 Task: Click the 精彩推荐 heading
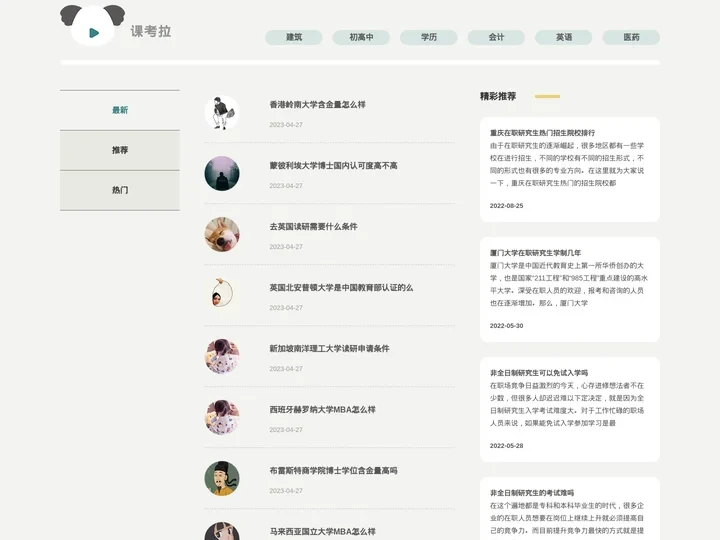(498, 96)
